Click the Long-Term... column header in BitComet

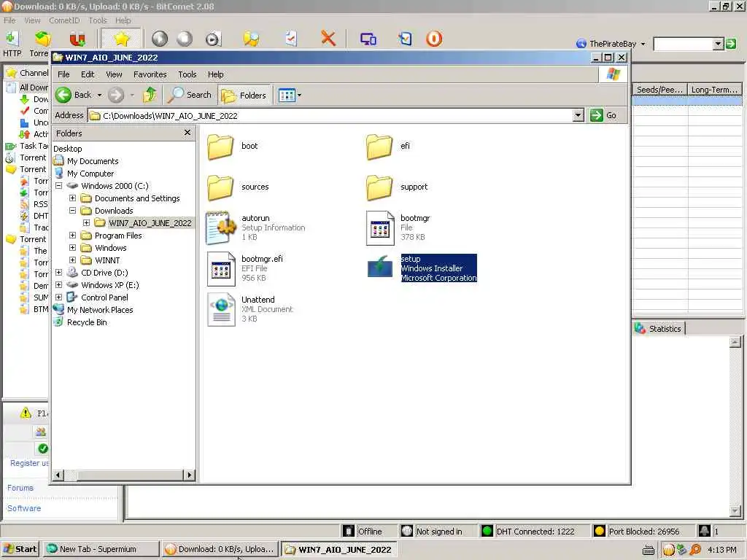[x=714, y=90]
